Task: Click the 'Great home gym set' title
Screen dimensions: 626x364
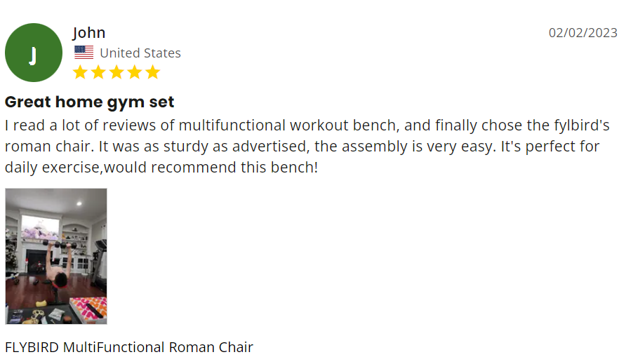Action: pyautogui.click(x=90, y=102)
